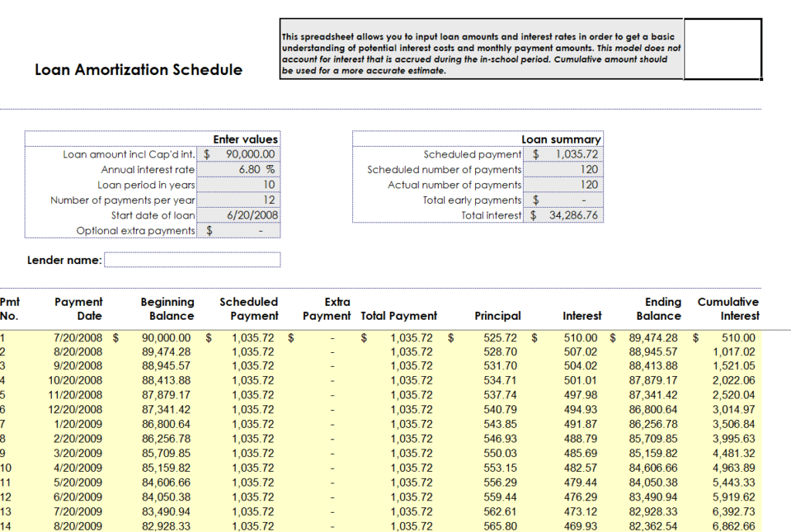Viewport: 791px width, 532px height.
Task: Select payment date 2/20/2009
Action: [78, 439]
